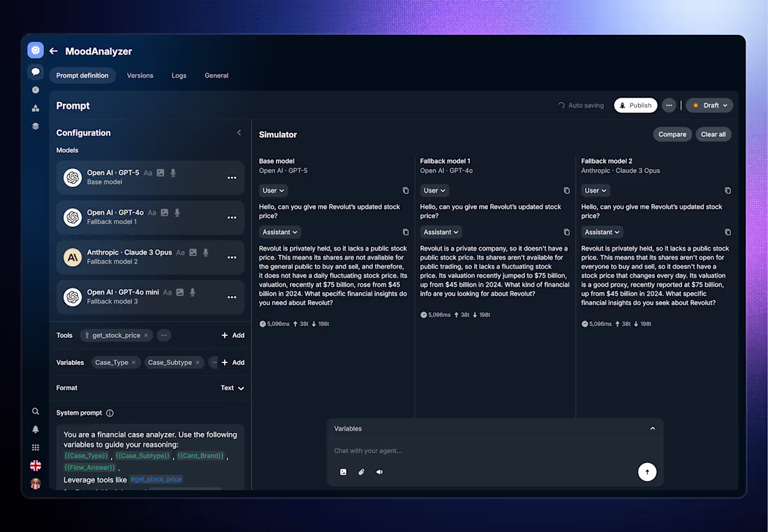Click the speaker audio icon in chat box
Screen dimensions: 768x532
coord(380,472)
